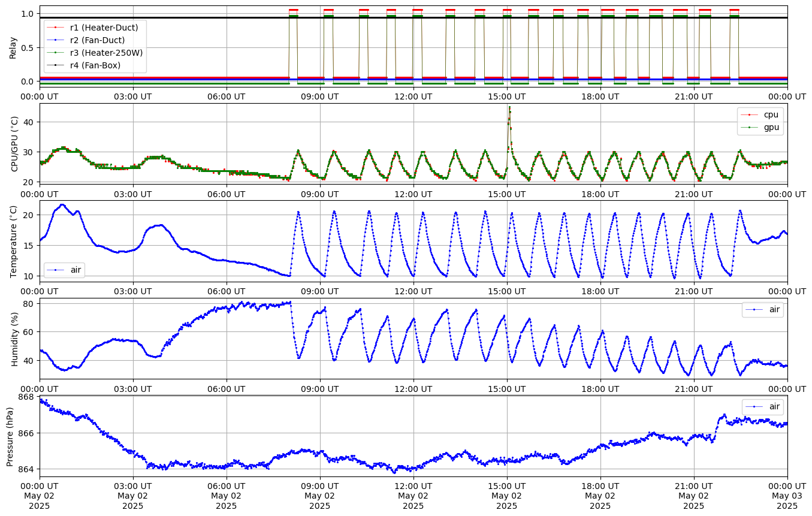This screenshot has height=516, width=812.
Task: Click the 30 tick on CPU/GPU axis
Action: (x=30, y=152)
